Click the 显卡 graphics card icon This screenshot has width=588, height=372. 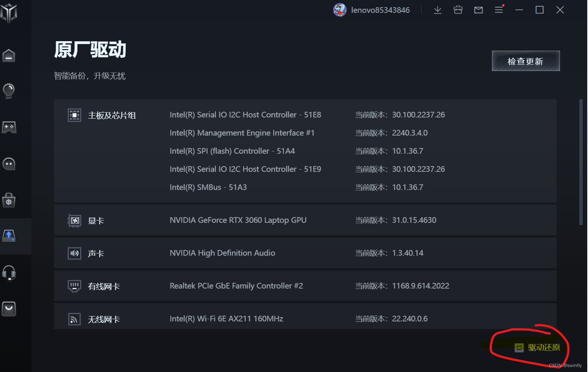pos(74,221)
